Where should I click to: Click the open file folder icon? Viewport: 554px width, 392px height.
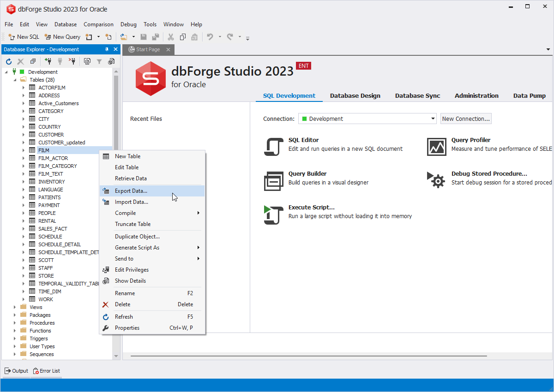[124, 37]
